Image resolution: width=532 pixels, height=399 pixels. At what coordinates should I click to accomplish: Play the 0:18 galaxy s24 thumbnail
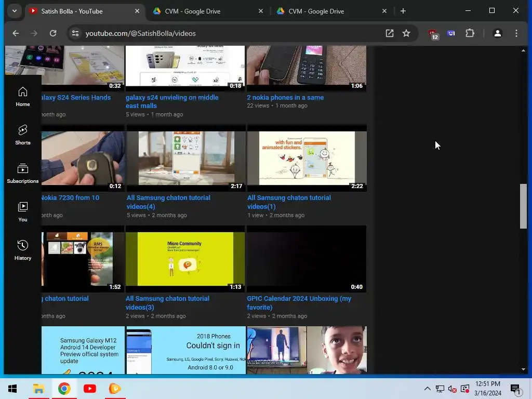click(x=185, y=68)
